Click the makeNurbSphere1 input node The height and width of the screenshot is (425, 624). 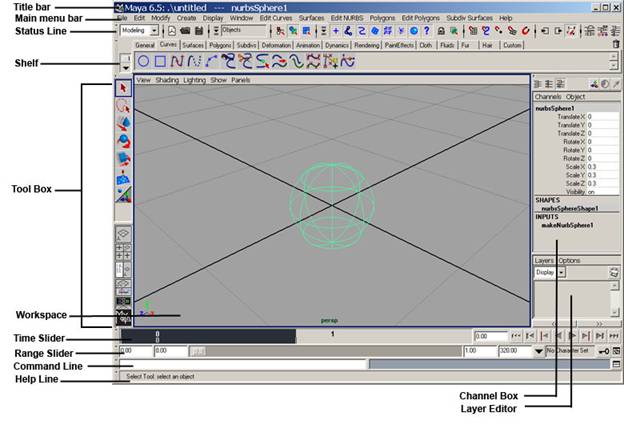click(x=567, y=225)
